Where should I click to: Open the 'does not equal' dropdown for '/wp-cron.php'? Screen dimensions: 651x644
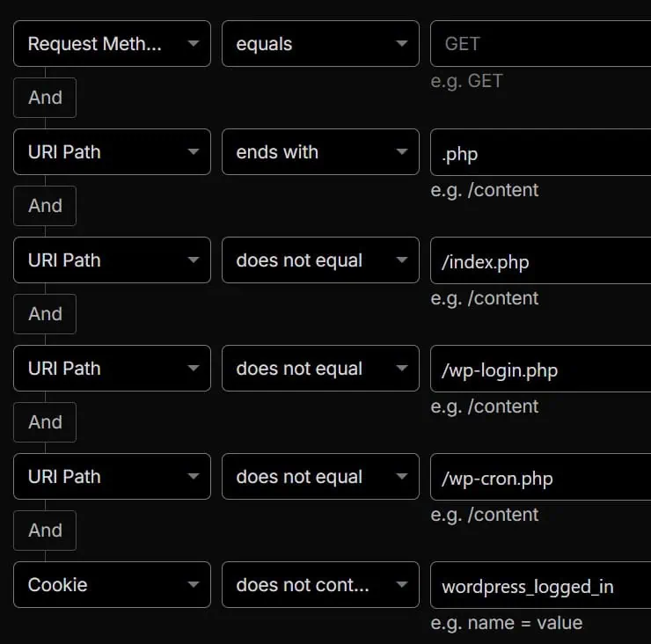(320, 477)
